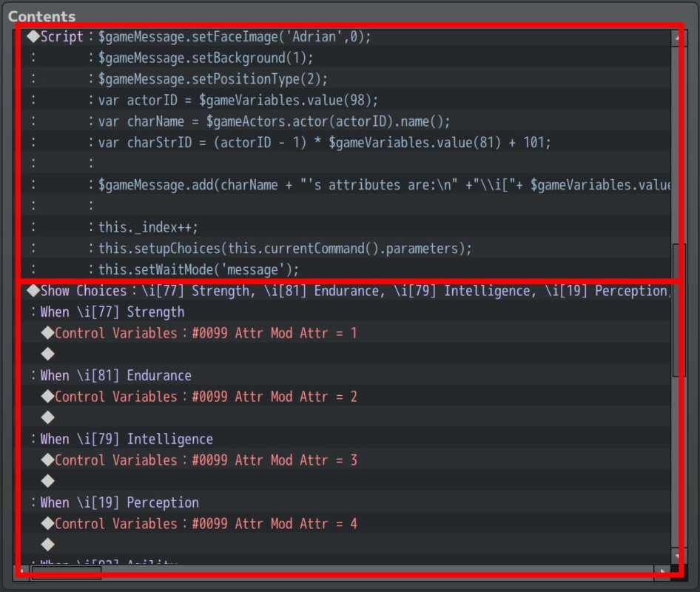Click empty diamond under Strength branch
The image size is (700, 592).
48,354
